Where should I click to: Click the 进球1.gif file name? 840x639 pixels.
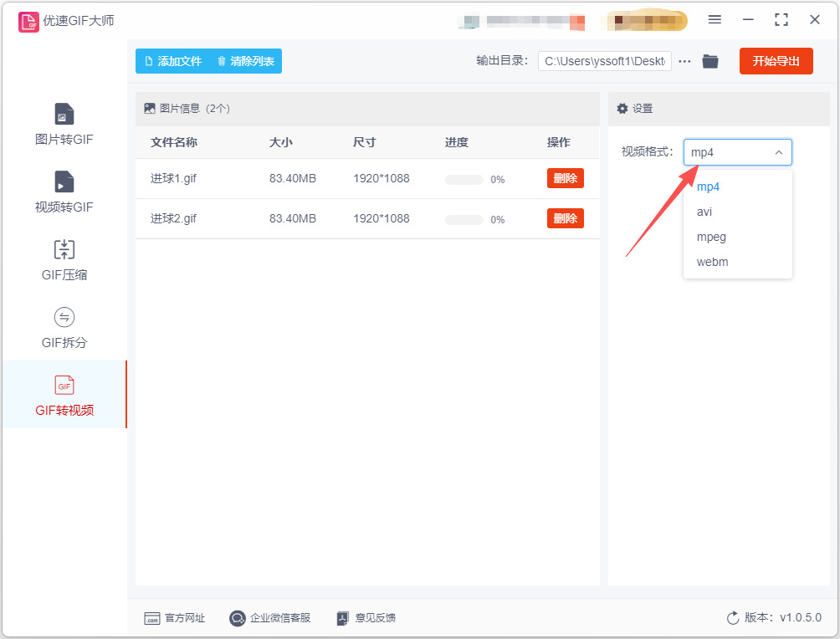[173, 178]
